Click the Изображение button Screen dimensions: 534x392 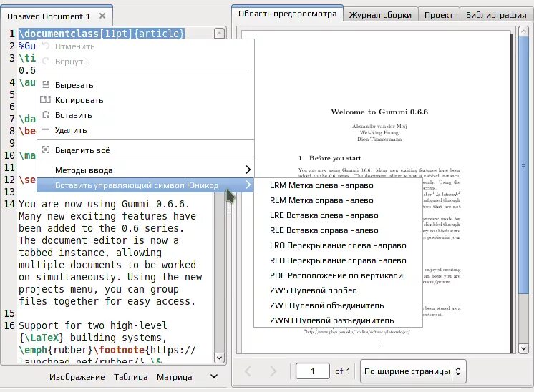click(x=77, y=377)
